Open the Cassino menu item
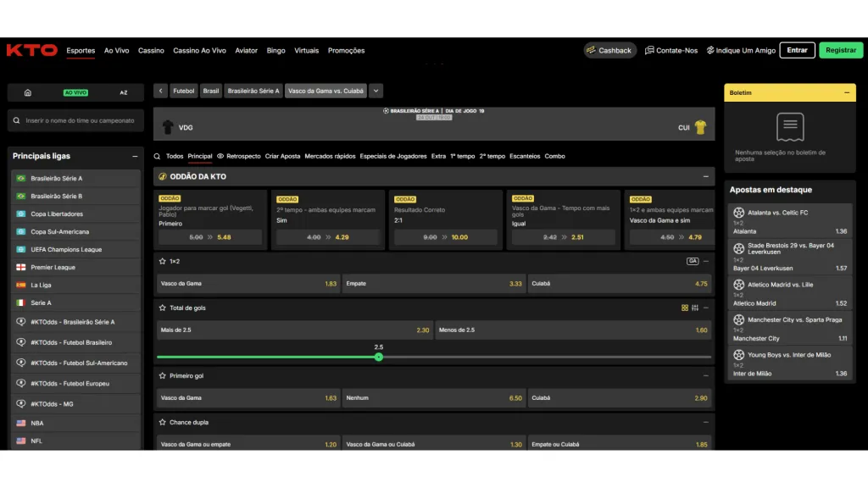The image size is (868, 488). tap(151, 50)
